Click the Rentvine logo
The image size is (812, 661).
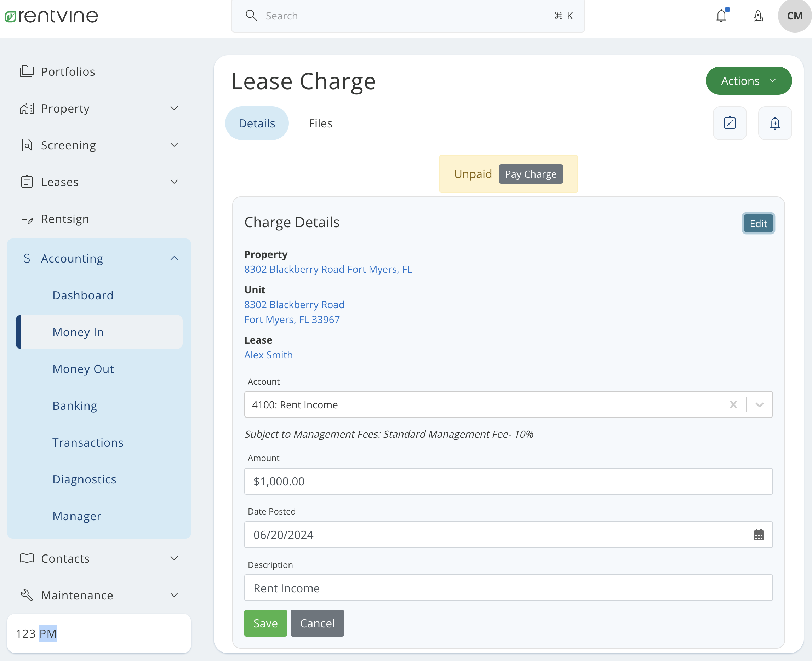[x=51, y=16]
